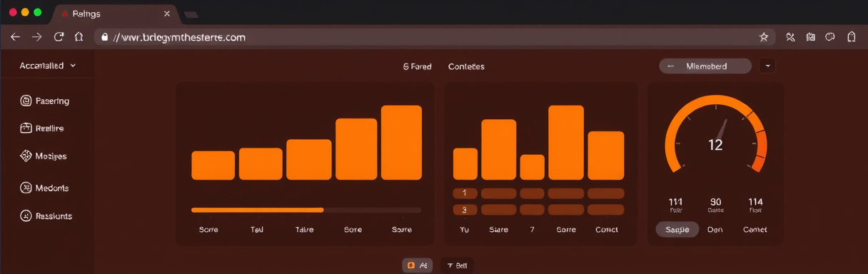The height and width of the screenshot is (274, 868).
Task: Click the 114 value under the gauge
Action: 755,202
